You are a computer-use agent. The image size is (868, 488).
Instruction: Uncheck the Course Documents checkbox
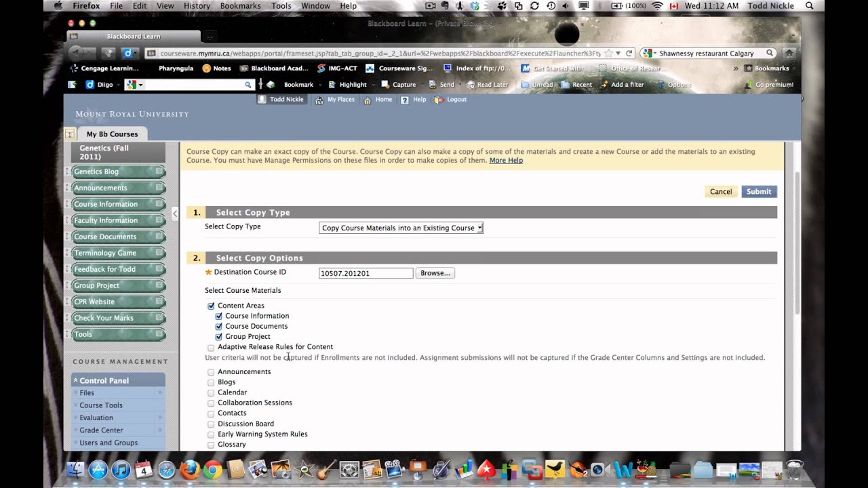click(x=218, y=326)
